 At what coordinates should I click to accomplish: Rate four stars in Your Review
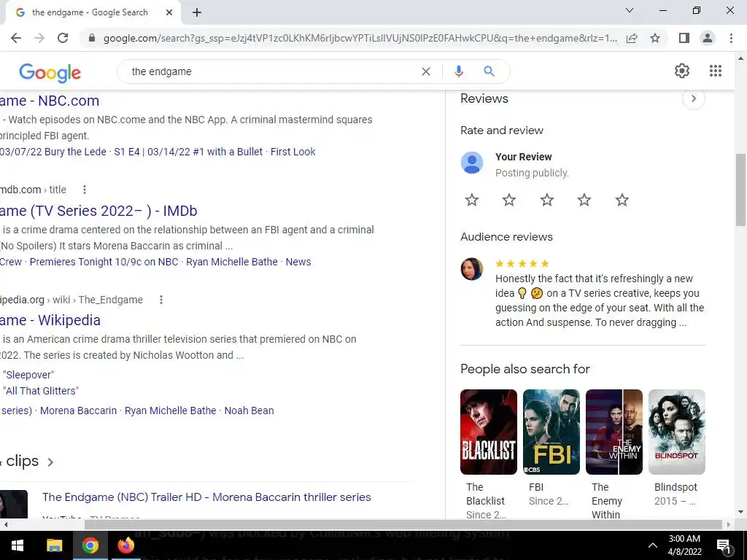coord(584,200)
